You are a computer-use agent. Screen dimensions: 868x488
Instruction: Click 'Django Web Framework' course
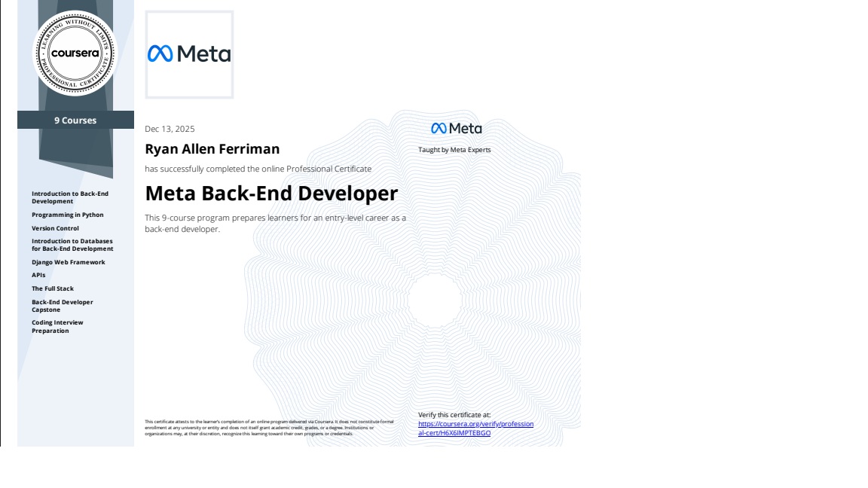[68, 262]
